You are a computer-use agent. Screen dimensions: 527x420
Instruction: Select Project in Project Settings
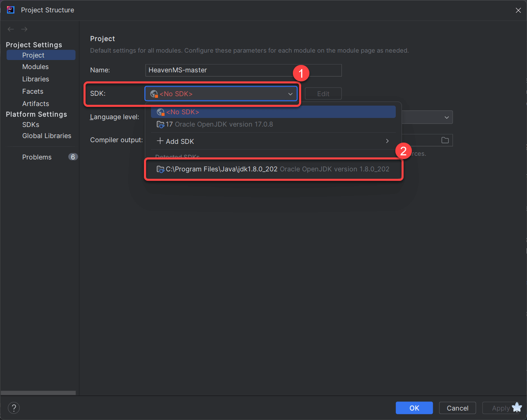coord(41,55)
